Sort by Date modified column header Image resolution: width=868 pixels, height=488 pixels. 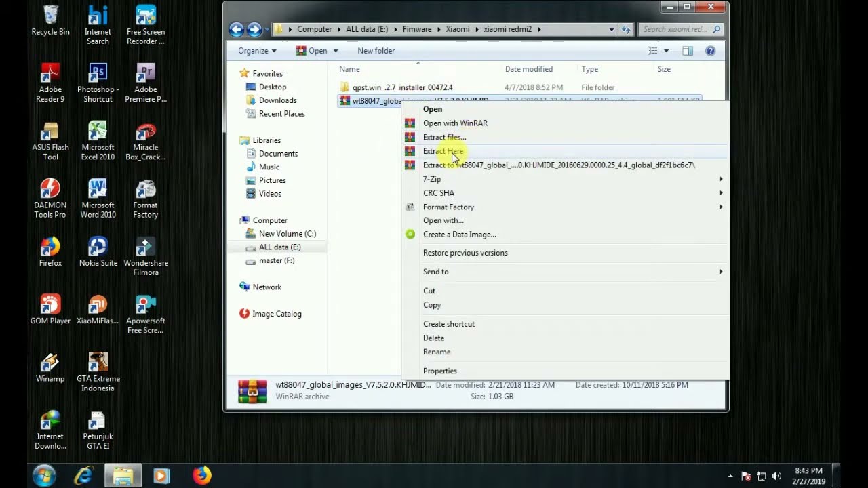coord(529,69)
